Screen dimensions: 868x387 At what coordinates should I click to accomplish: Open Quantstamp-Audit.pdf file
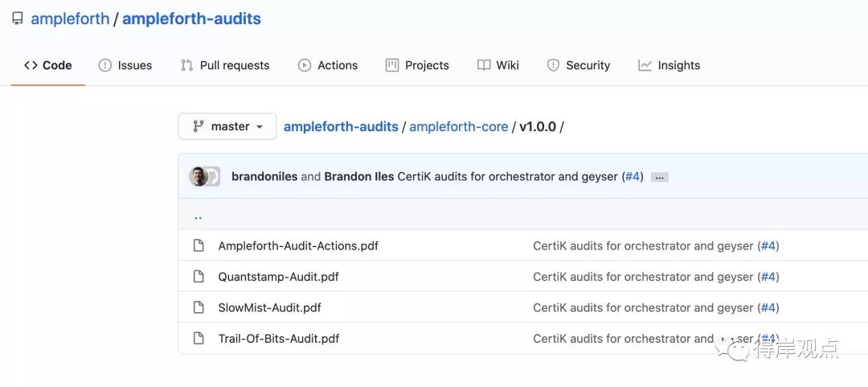[x=278, y=277]
